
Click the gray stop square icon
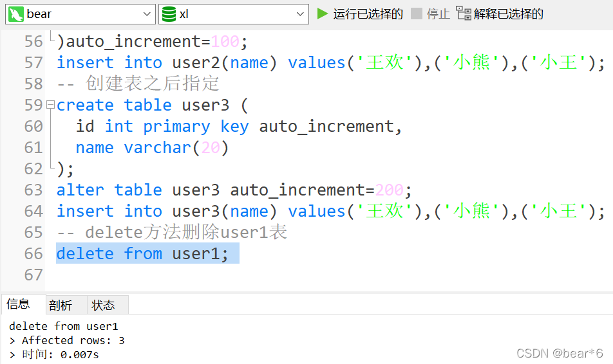[417, 14]
